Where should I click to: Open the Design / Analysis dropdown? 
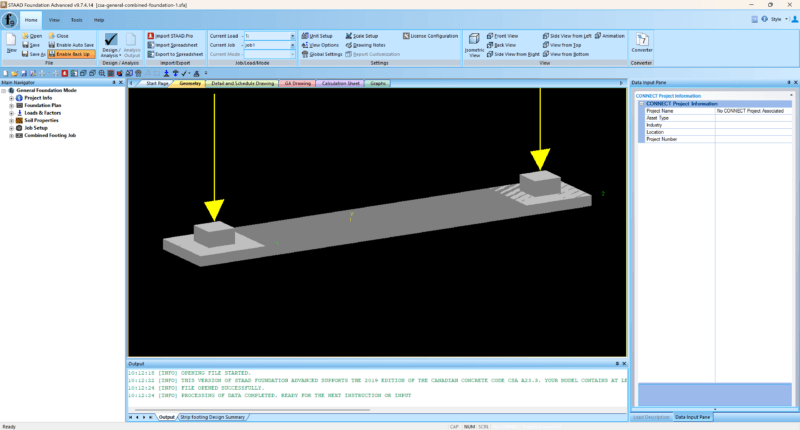click(111, 45)
